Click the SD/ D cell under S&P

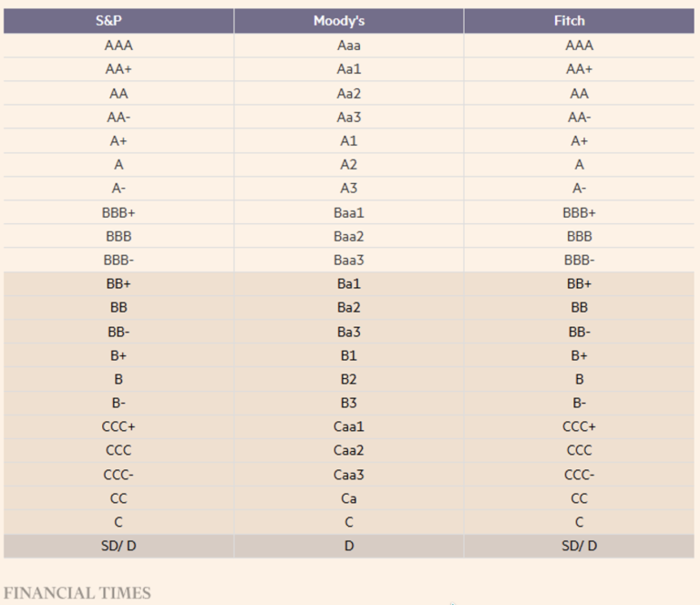[x=118, y=546]
